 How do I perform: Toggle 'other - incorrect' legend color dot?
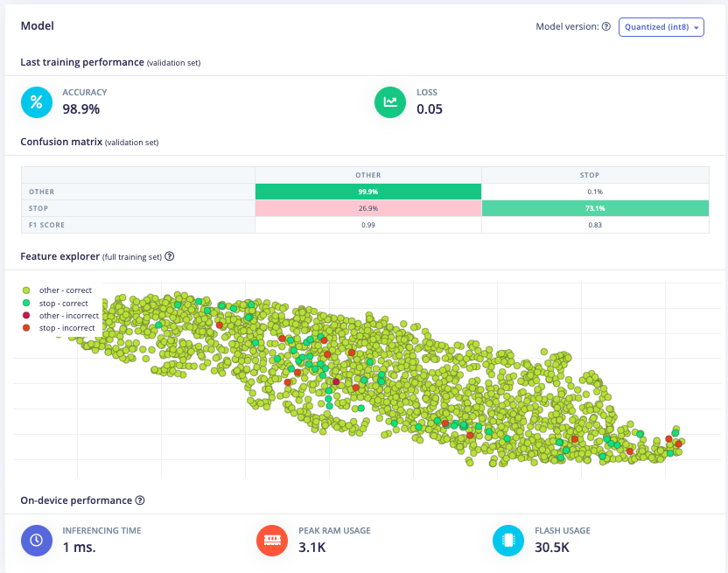(x=26, y=316)
